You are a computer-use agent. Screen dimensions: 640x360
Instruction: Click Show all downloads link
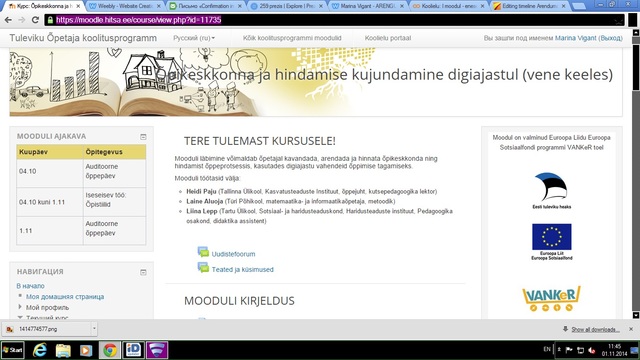pos(596,329)
